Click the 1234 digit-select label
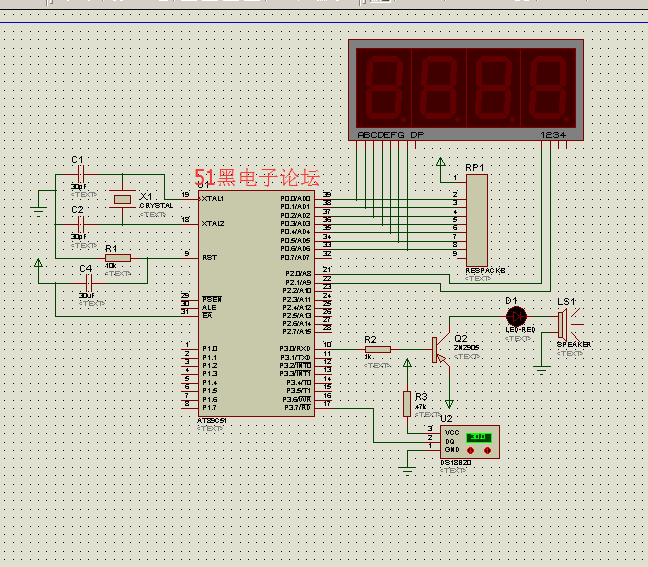This screenshot has height=567, width=648. pyautogui.click(x=553, y=135)
